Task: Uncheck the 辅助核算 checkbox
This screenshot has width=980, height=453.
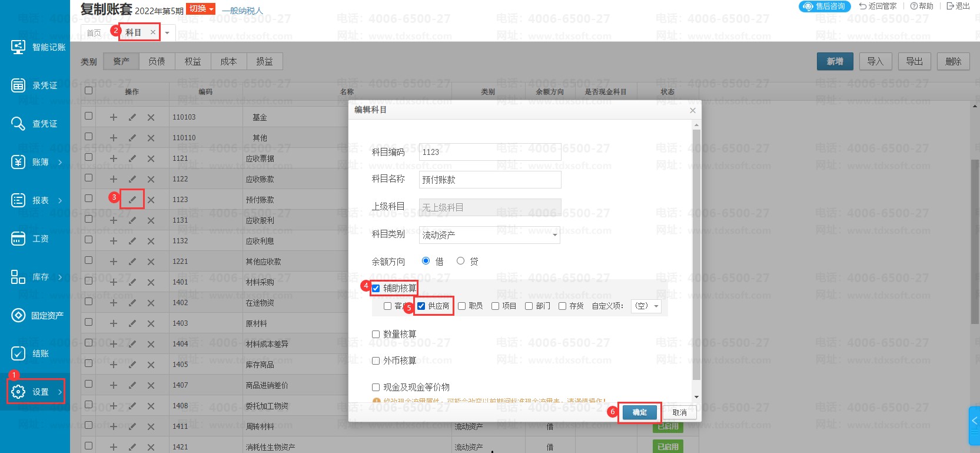Action: point(376,288)
